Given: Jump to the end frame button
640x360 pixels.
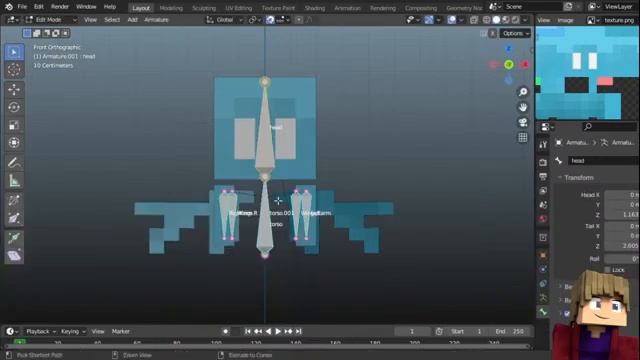Looking at the screenshot, I should click(x=298, y=331).
